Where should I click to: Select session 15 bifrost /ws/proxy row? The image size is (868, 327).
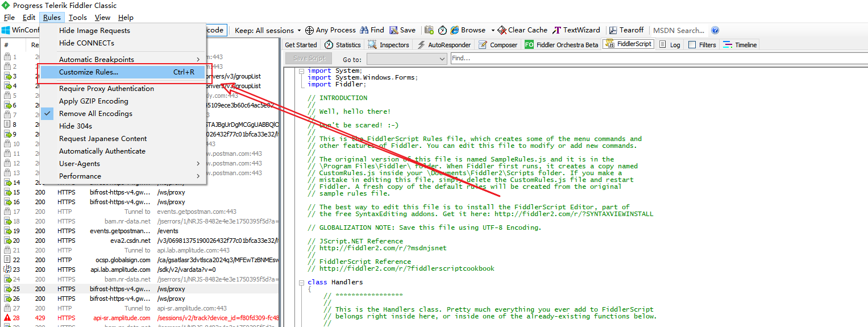click(140, 192)
